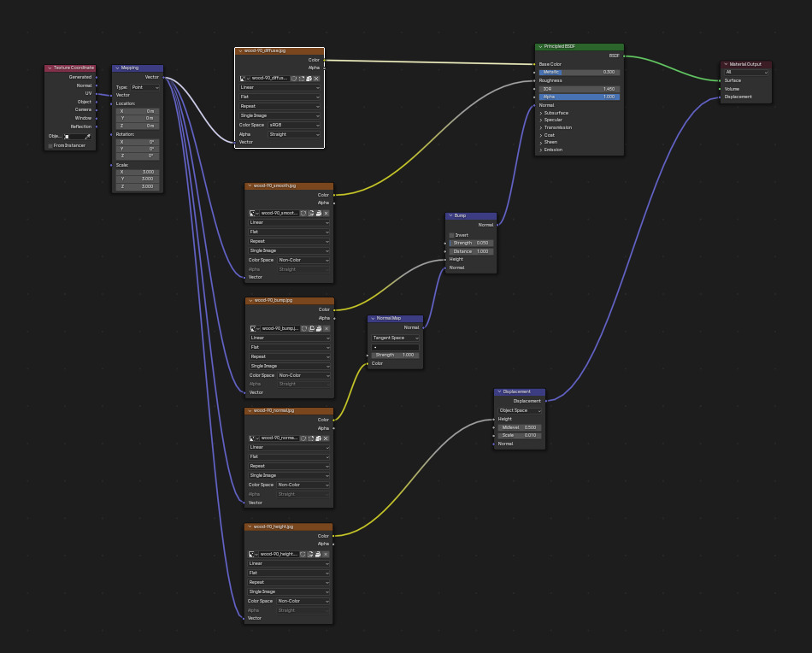
Task: Collapse the Displacement node
Action: pos(499,392)
